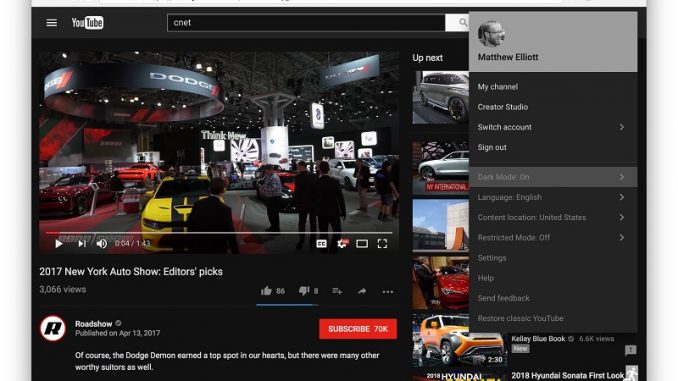
Task: Toggle closed captions on player
Action: coord(321,244)
